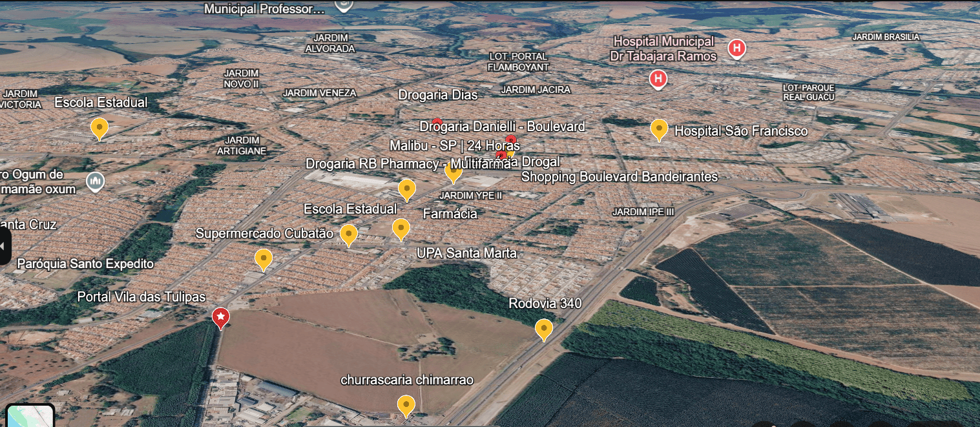The width and height of the screenshot is (980, 427).
Task: Click the JARDIM YPE II neighborhood label
Action: click(470, 195)
